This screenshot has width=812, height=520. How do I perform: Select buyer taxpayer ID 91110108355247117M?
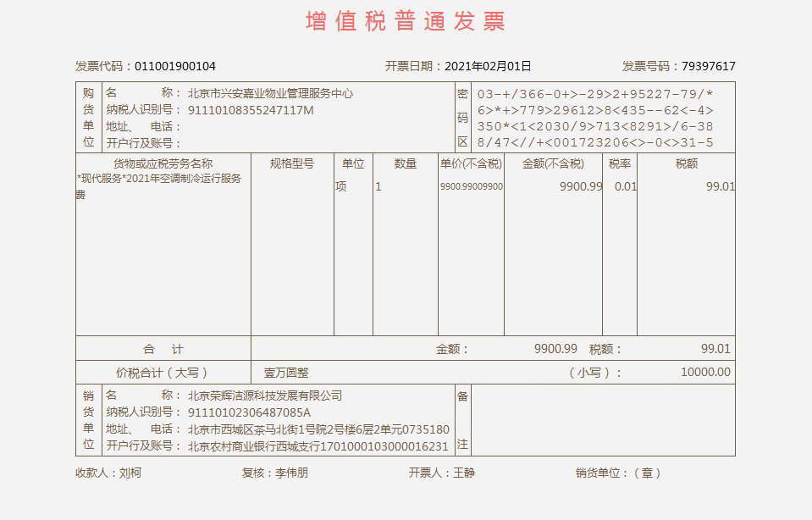point(251,110)
